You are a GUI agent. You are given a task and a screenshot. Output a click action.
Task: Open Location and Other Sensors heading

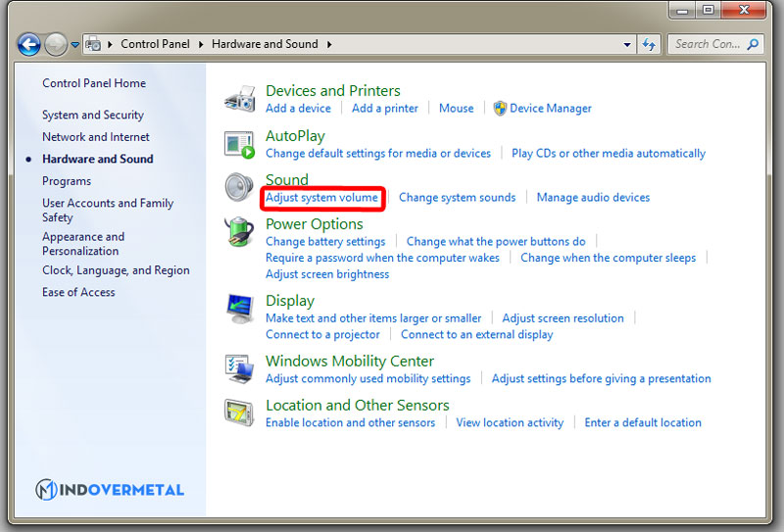(358, 405)
